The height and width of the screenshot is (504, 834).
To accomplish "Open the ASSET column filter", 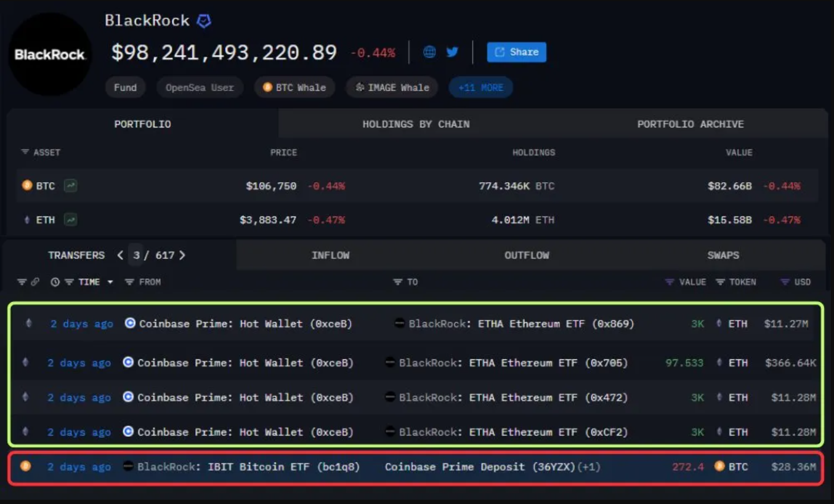I will 25,152.
